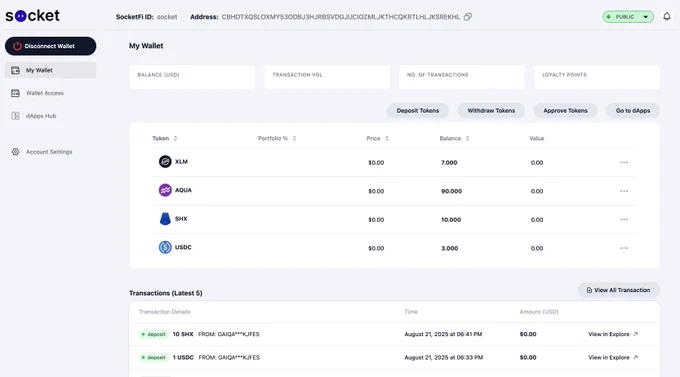The height and width of the screenshot is (377, 680).
Task: Click the Account Settings gear icon
Action: 16,152
